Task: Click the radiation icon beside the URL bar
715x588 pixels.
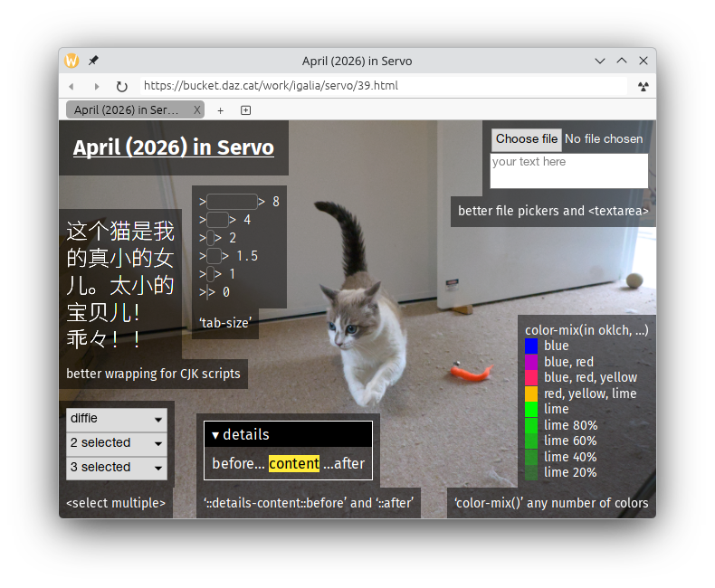Action: point(643,86)
